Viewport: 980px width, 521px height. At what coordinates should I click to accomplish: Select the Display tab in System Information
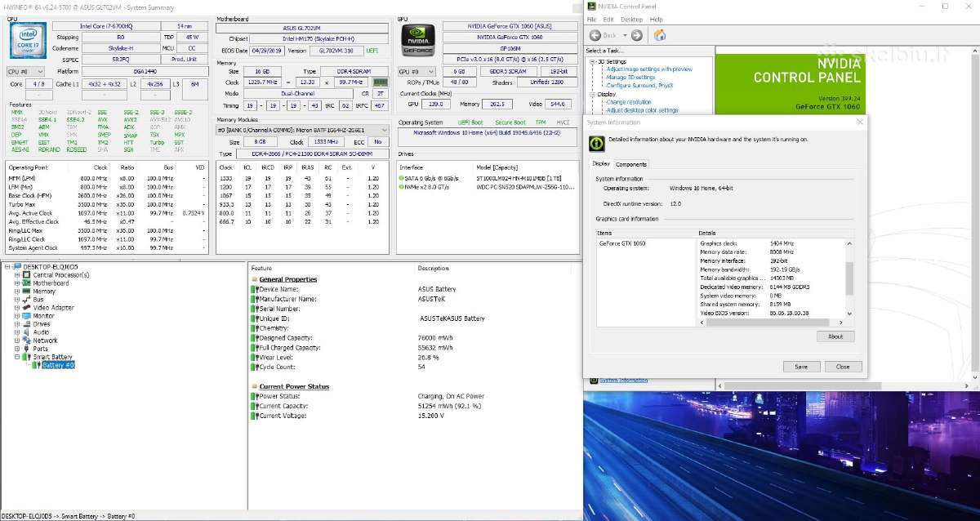601,164
